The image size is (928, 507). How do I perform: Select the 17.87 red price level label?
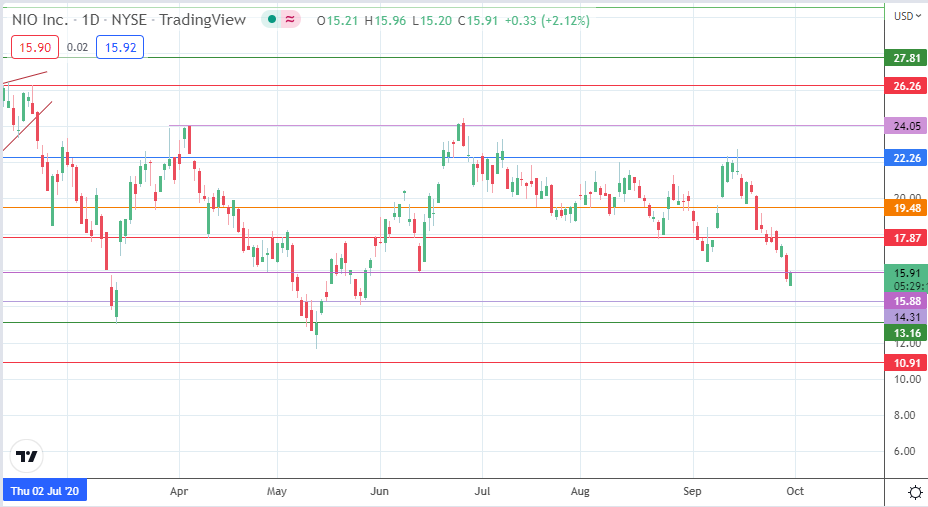906,238
